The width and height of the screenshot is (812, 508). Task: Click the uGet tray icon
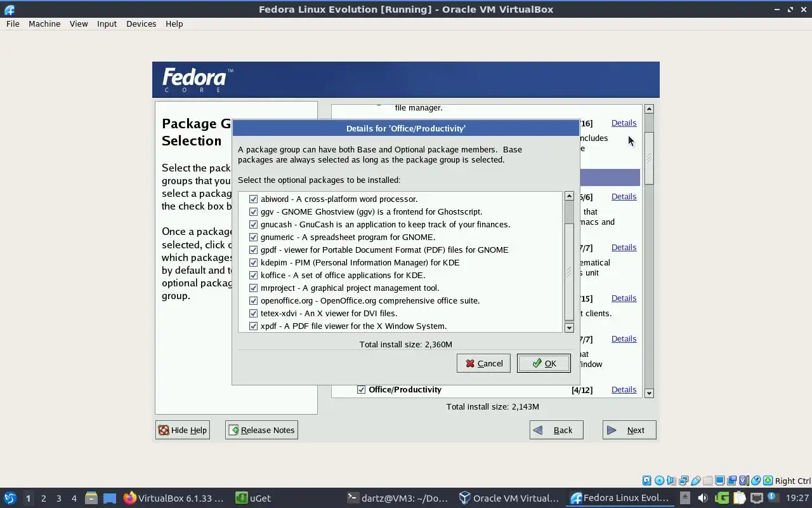click(x=722, y=498)
